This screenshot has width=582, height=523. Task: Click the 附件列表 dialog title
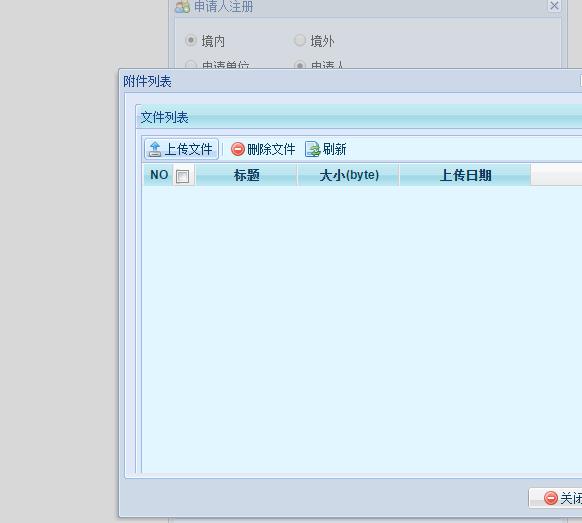coord(147,81)
